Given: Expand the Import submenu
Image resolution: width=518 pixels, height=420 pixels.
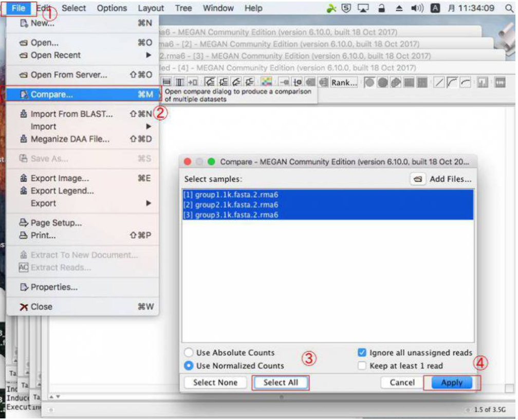Looking at the screenshot, I should pyautogui.click(x=83, y=126).
